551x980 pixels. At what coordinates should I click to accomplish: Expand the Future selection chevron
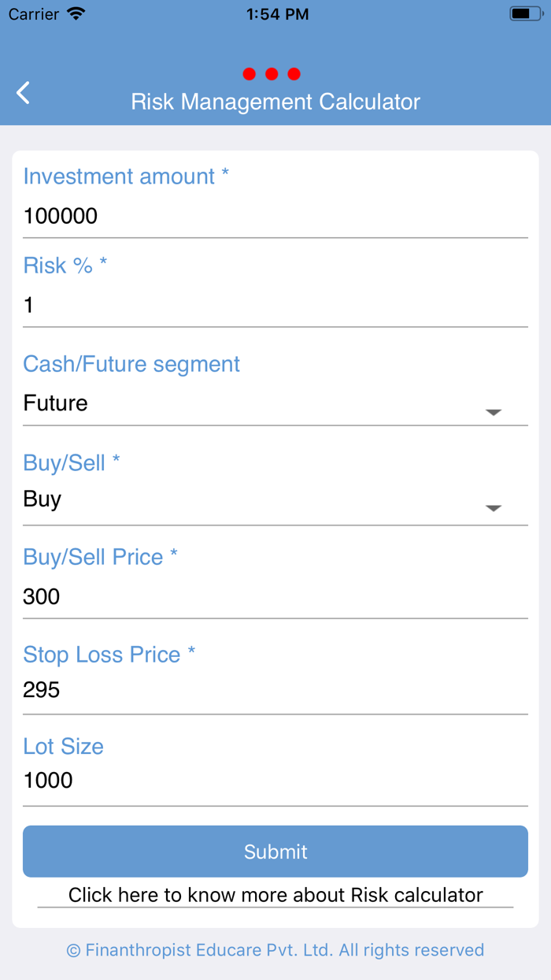coord(494,411)
